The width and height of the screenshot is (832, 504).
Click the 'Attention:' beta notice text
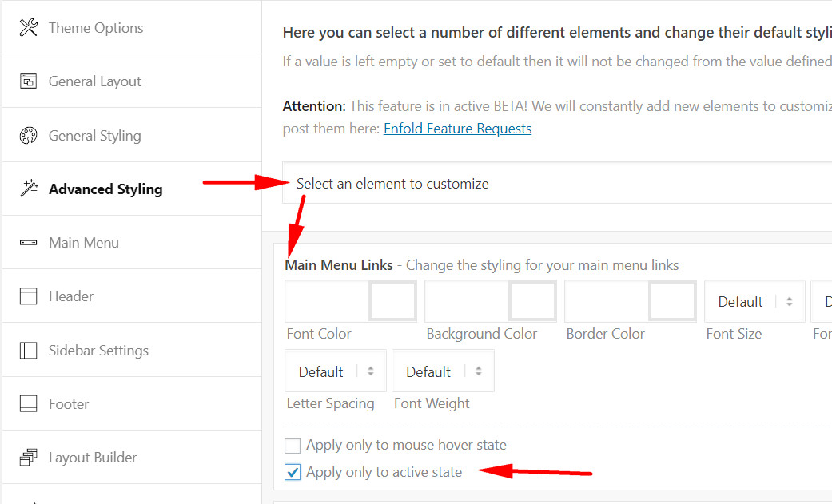click(314, 106)
